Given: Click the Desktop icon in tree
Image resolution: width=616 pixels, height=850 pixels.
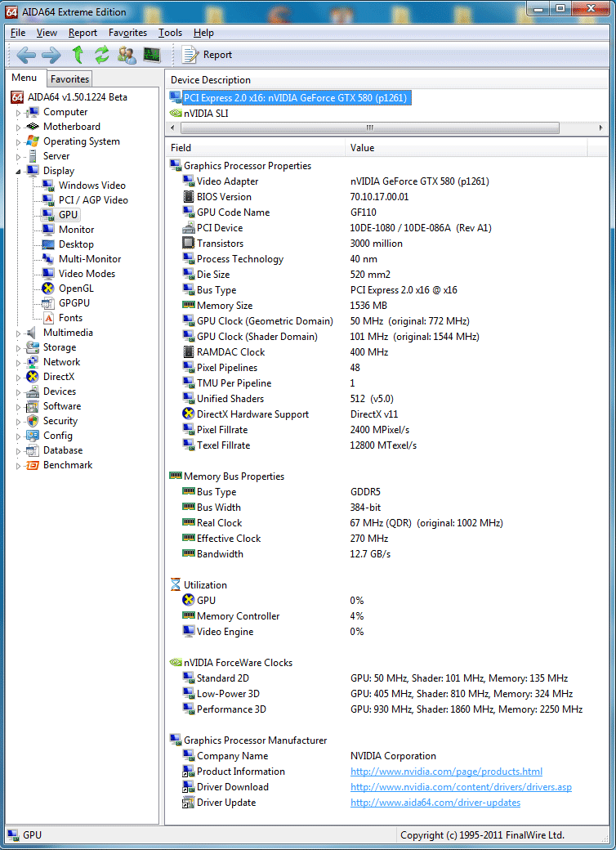Looking at the screenshot, I should pyautogui.click(x=48, y=244).
